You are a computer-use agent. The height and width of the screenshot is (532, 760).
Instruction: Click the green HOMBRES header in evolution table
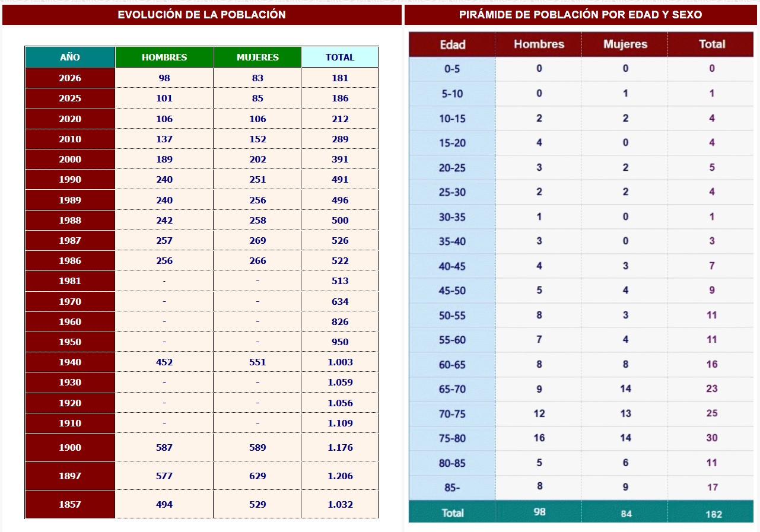coord(164,58)
